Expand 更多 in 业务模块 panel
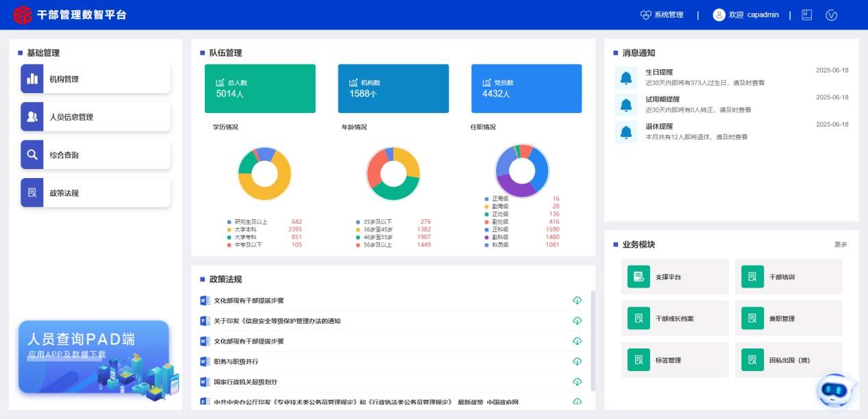This screenshot has width=868, height=419. coord(840,244)
